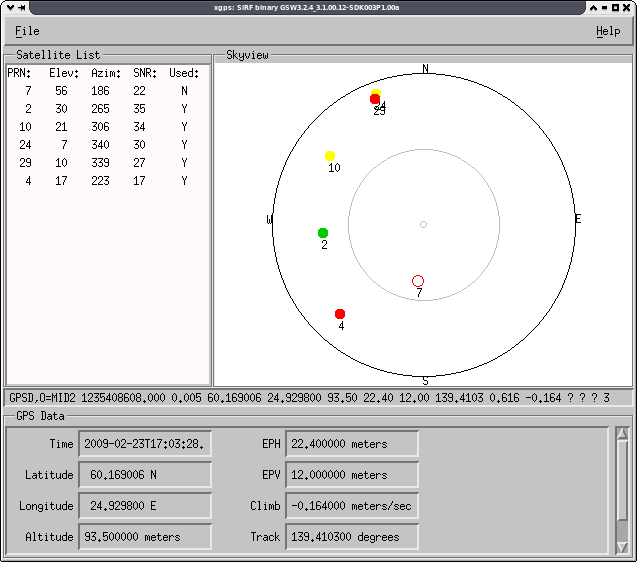The height and width of the screenshot is (562, 637).
Task: Click the Latitude field 60.169006 N
Action: [145, 475]
